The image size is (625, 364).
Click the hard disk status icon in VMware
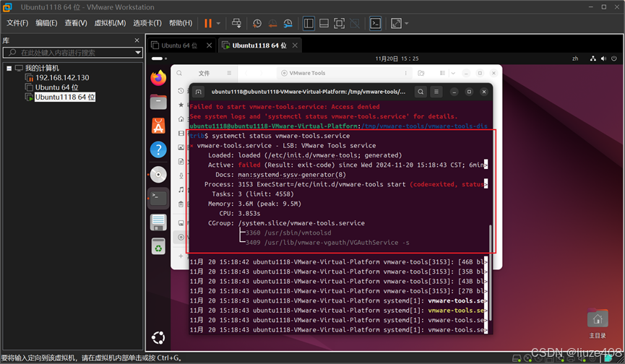tap(517, 358)
